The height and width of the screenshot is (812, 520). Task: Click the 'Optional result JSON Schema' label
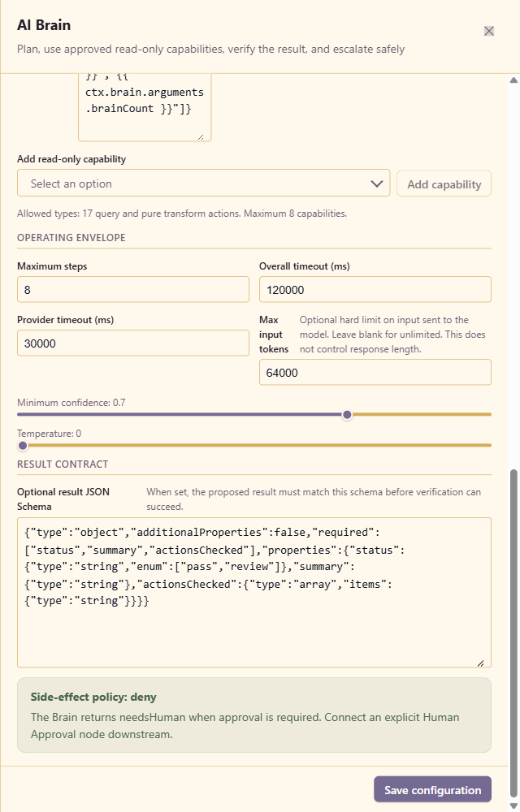63,499
